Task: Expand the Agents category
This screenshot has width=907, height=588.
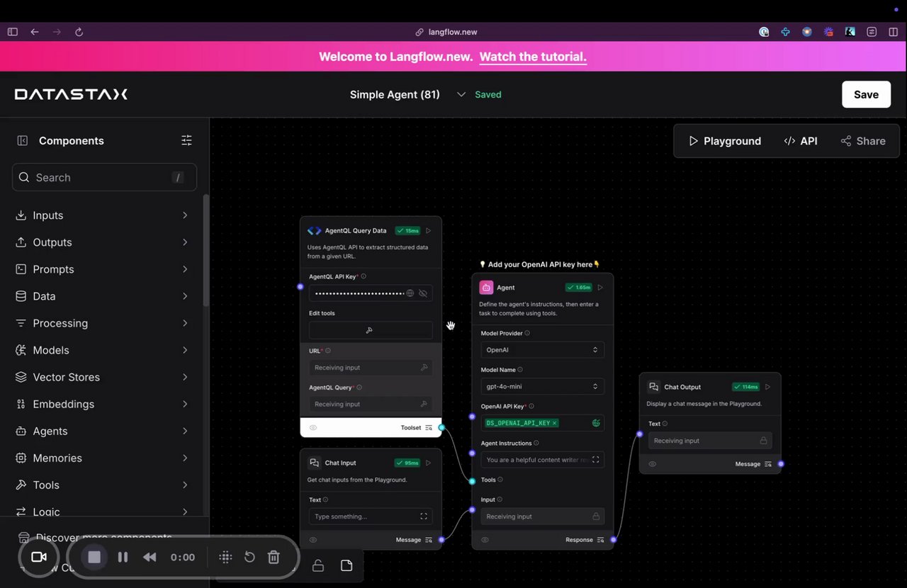Action: point(103,431)
